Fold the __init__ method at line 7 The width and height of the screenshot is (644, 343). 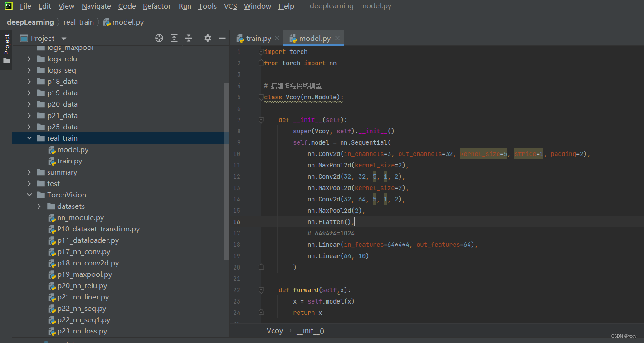261,120
